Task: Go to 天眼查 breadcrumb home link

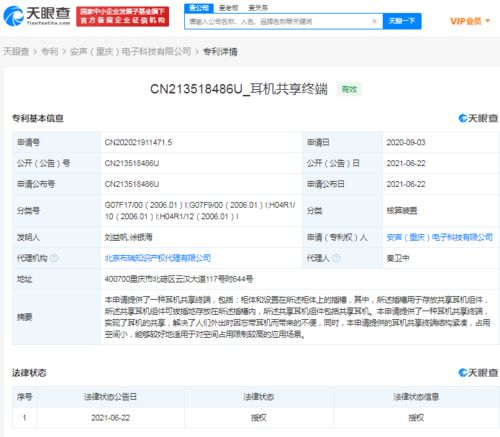Action: click(16, 52)
